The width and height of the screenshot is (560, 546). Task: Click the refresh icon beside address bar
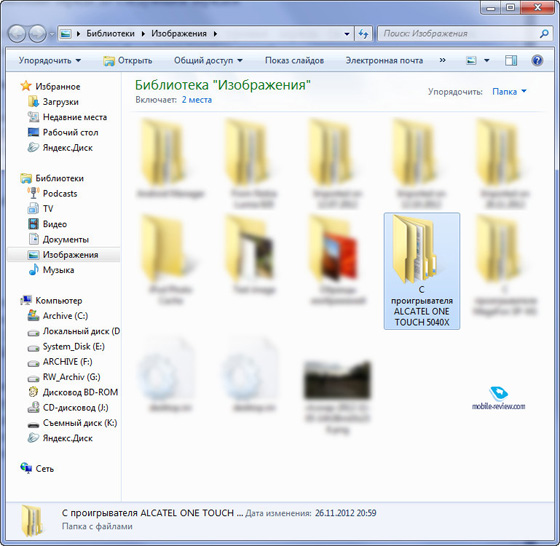pos(363,34)
